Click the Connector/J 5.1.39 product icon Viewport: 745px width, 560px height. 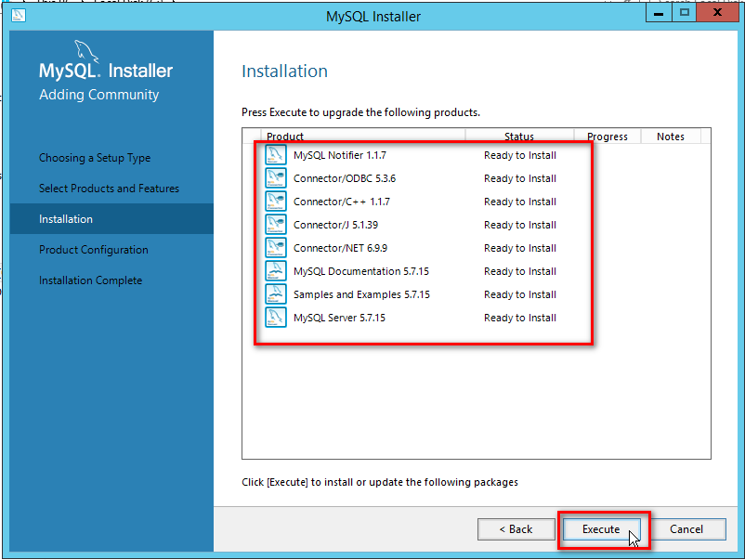(276, 225)
